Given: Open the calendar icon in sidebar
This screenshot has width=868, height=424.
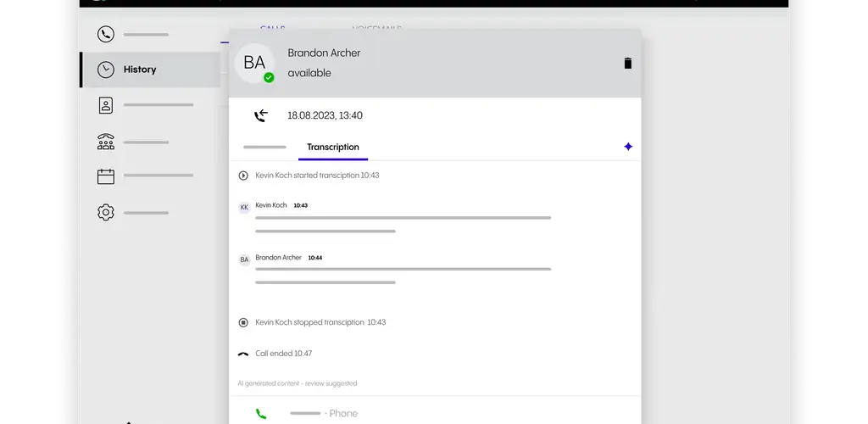Looking at the screenshot, I should 105,176.
